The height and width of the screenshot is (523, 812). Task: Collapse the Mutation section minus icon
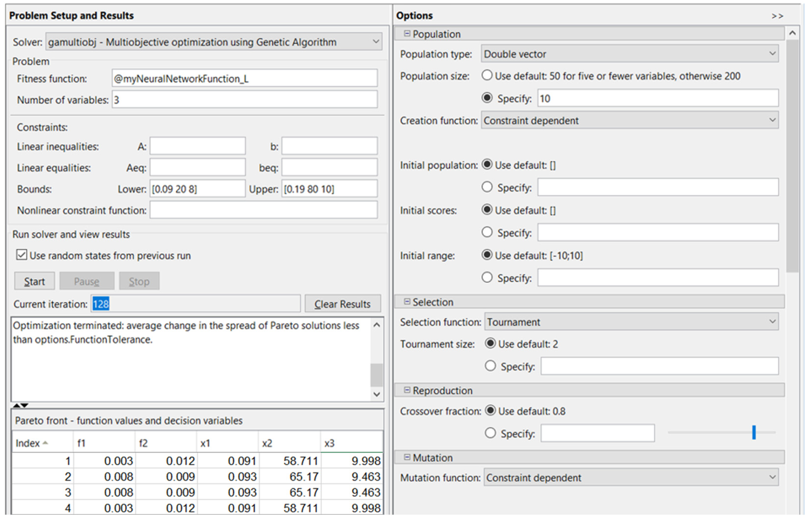pos(407,457)
